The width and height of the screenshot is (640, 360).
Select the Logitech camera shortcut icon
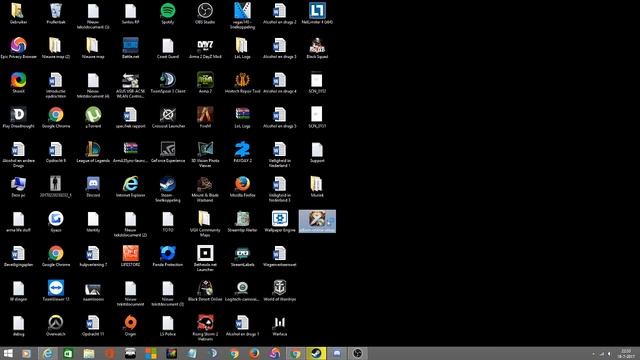[x=242, y=288]
